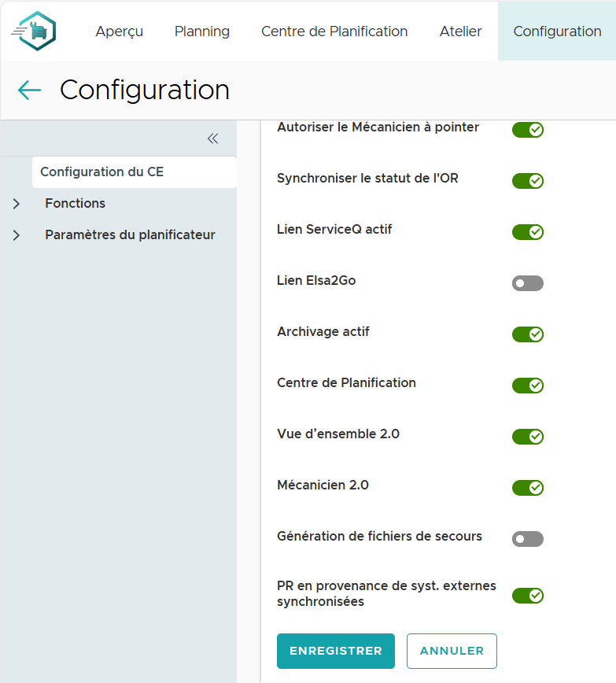Go to the Atelier tab
This screenshot has width=616, height=683.
(x=460, y=31)
